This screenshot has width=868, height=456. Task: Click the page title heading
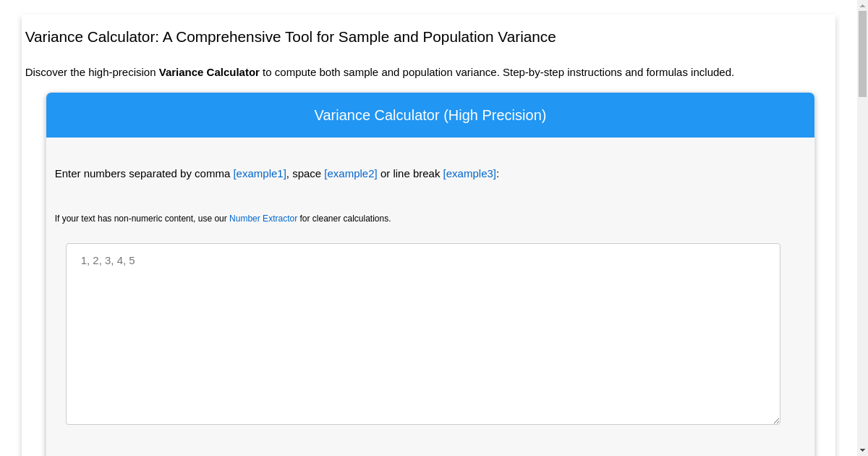[x=290, y=37]
